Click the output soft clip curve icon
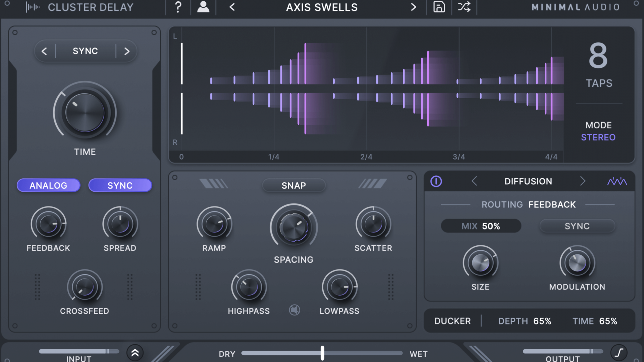 [619, 353]
